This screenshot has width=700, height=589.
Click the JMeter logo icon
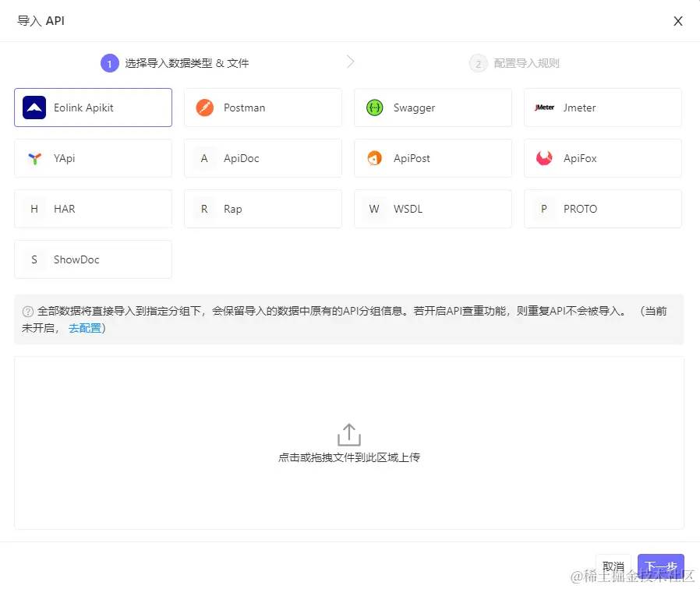[544, 108]
